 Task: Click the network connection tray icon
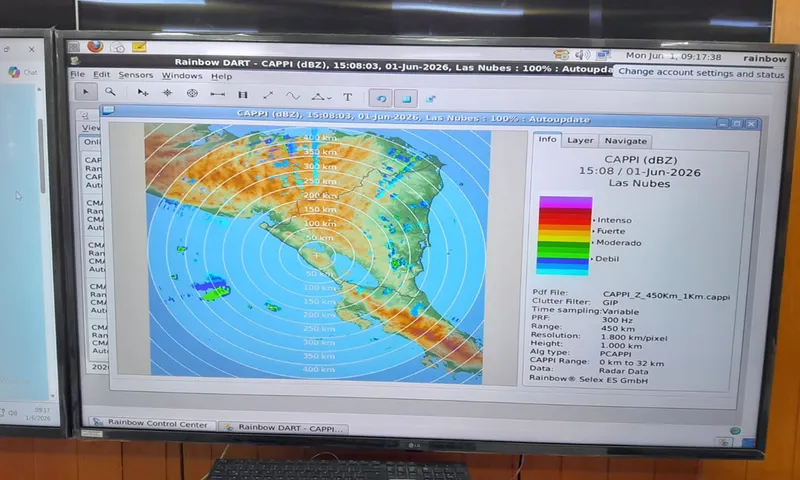(x=604, y=55)
